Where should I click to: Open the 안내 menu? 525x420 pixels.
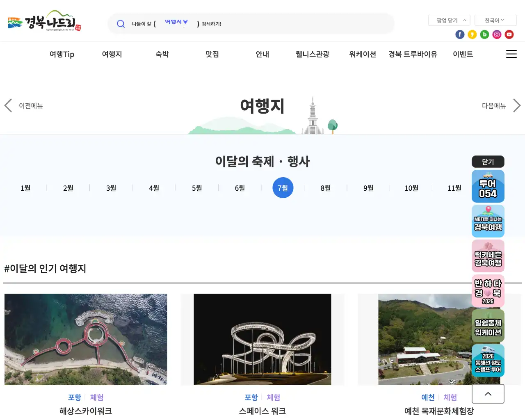coord(262,54)
